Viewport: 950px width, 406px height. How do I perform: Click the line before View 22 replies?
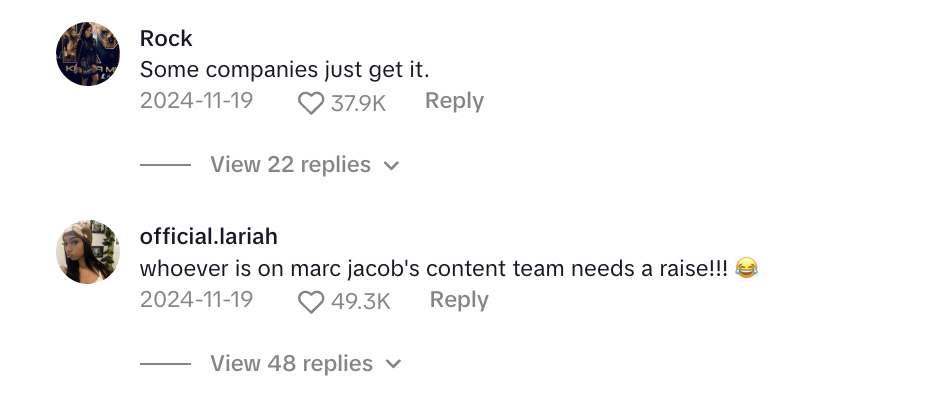[165, 165]
